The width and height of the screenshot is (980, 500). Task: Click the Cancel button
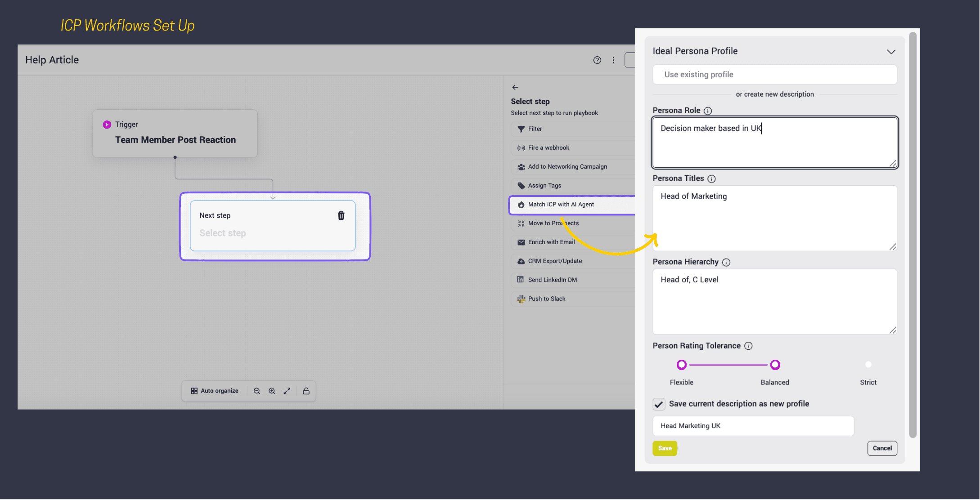point(882,448)
